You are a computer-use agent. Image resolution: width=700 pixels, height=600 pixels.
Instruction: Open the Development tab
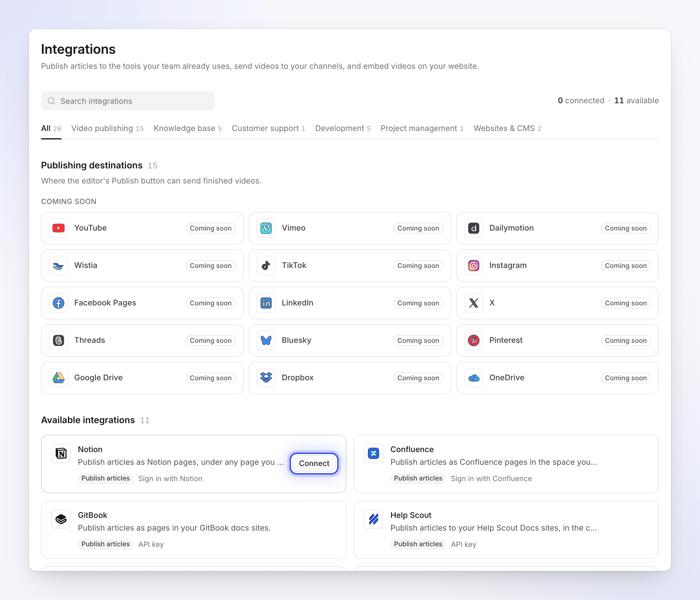click(x=342, y=129)
